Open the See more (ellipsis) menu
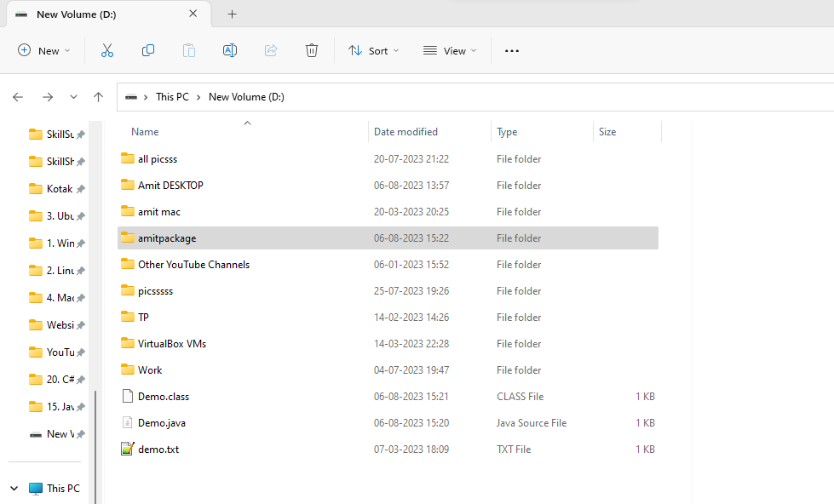Screen dimensions: 834x504 tap(511, 50)
